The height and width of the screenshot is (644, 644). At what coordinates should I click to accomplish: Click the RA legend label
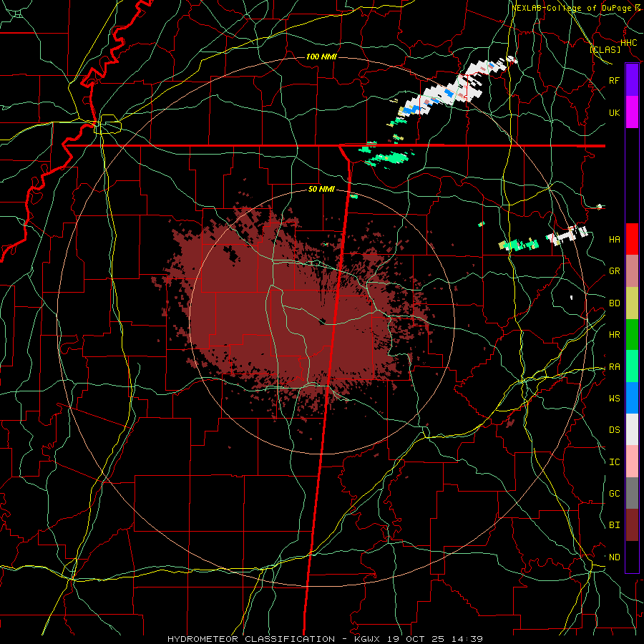pyautogui.click(x=615, y=367)
